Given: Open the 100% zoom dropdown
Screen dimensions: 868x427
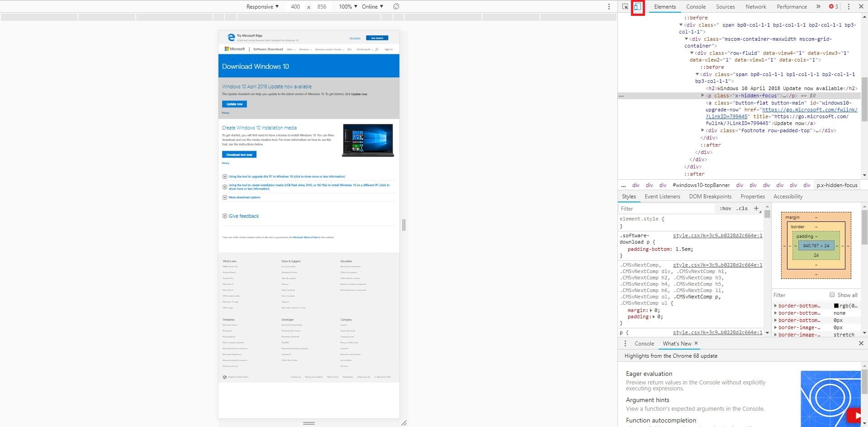Looking at the screenshot, I should click(348, 6).
